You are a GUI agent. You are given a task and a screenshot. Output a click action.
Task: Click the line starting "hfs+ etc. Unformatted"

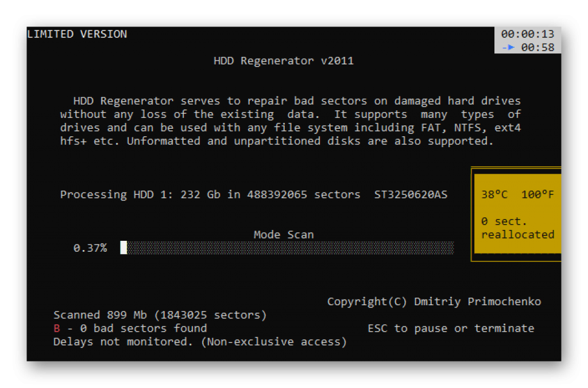(x=277, y=141)
